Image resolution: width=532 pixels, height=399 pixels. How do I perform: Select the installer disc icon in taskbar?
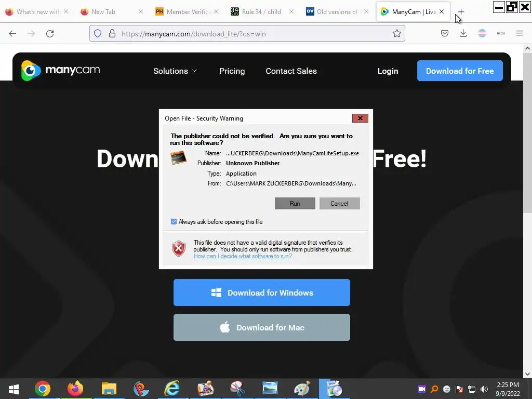(334, 389)
